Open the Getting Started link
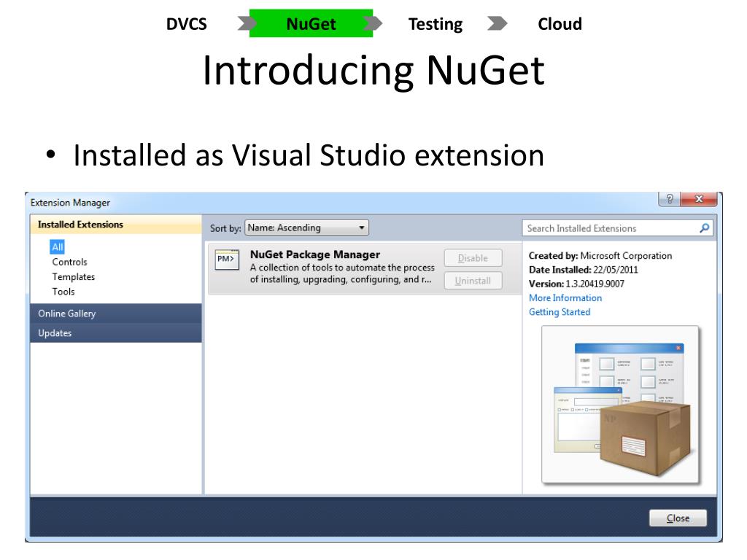Image resolution: width=747 pixels, height=560 pixels. 560,312
